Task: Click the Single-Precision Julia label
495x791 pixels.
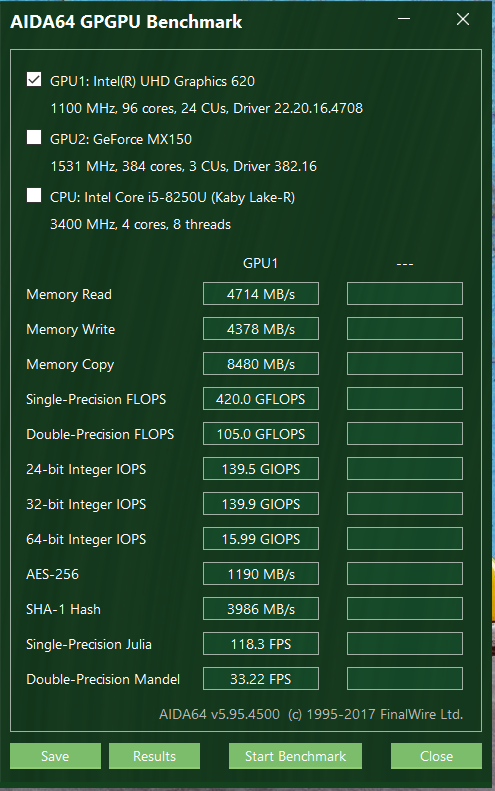Action: 89,644
